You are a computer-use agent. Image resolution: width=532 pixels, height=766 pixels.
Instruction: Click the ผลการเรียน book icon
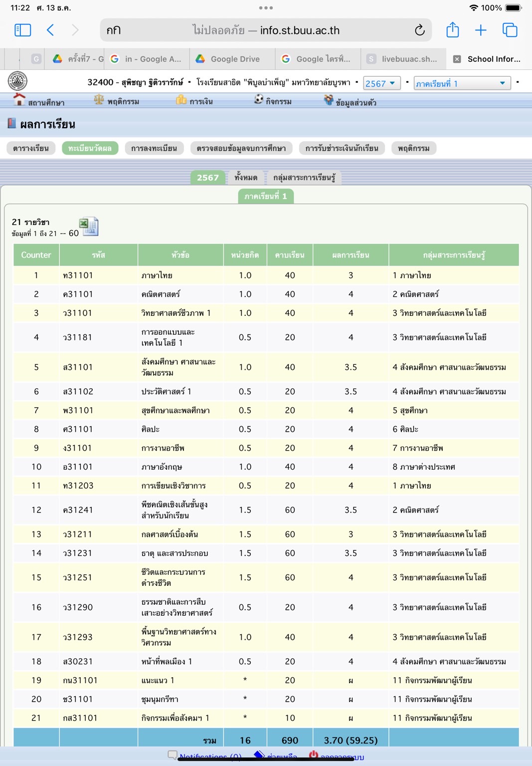click(x=12, y=123)
